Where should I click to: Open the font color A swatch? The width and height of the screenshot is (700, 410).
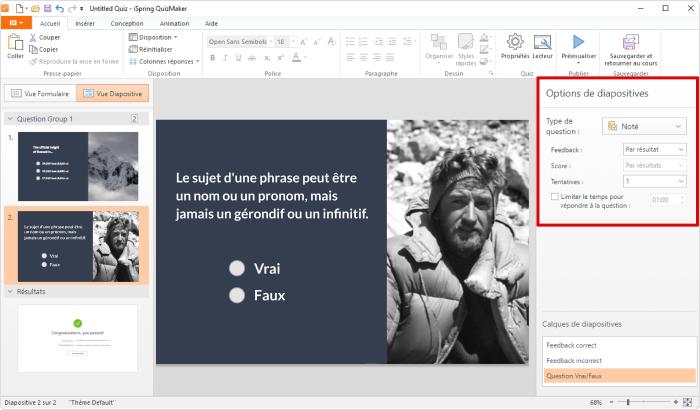point(296,58)
